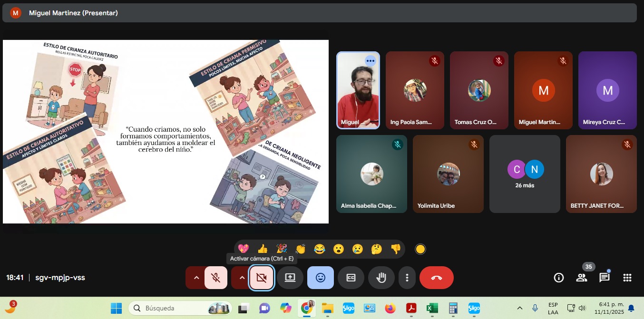Open notification bell in tray
This screenshot has width=644, height=319.
631,308
